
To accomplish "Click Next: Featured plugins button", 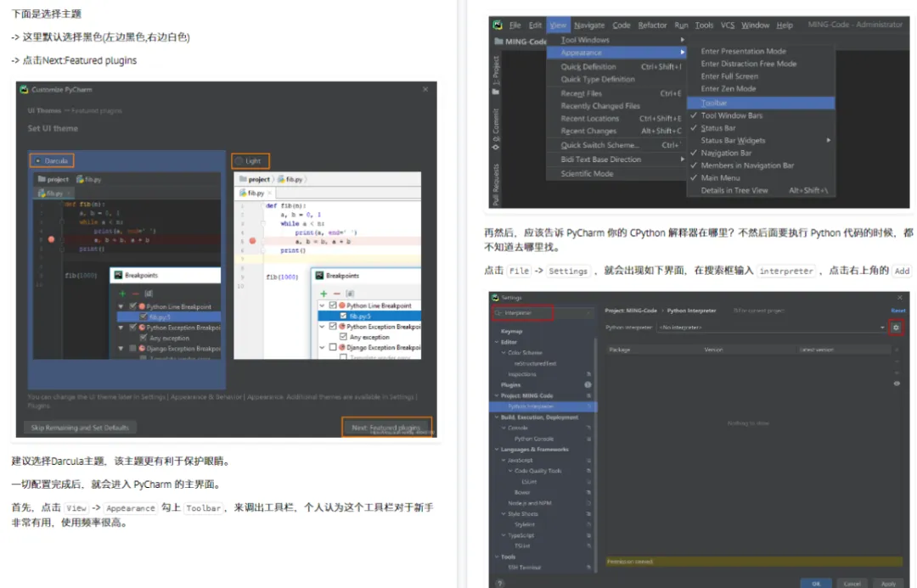I will click(386, 428).
